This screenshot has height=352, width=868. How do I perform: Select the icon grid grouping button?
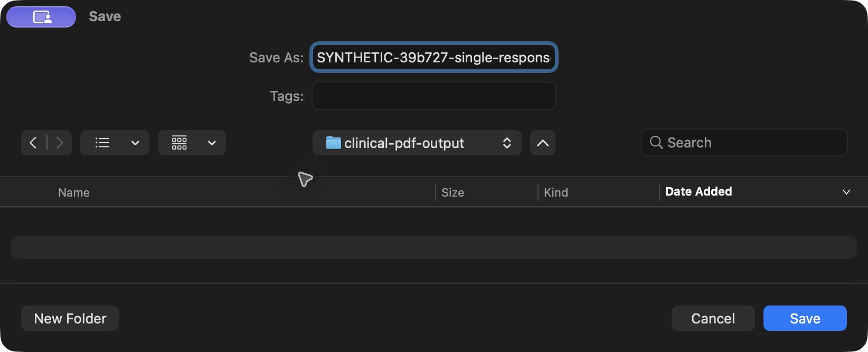point(180,143)
